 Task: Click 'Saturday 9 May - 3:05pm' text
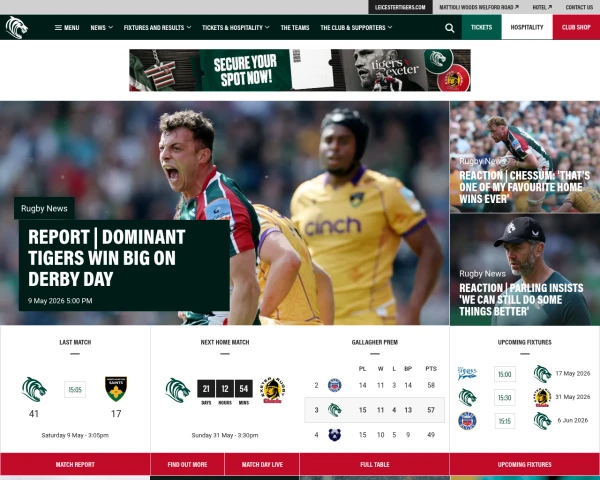point(75,435)
